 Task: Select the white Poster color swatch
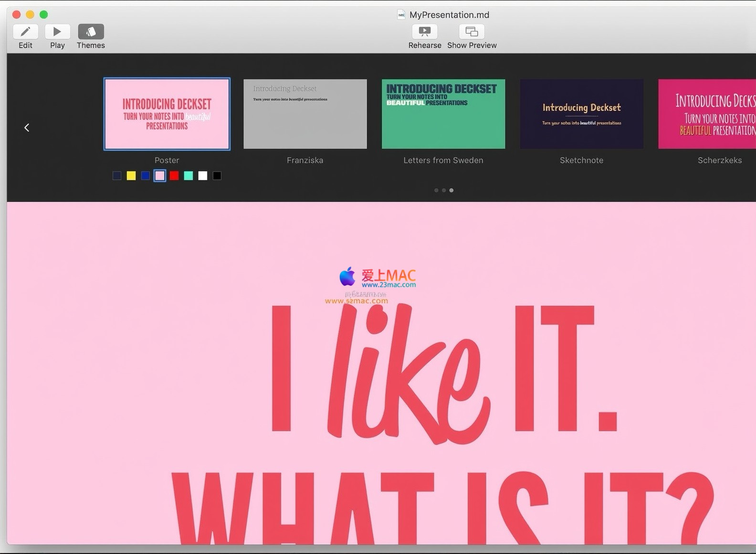pyautogui.click(x=203, y=176)
